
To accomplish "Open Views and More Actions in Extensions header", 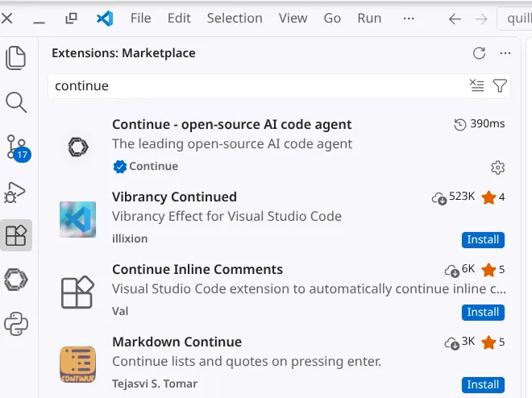I will pos(505,53).
